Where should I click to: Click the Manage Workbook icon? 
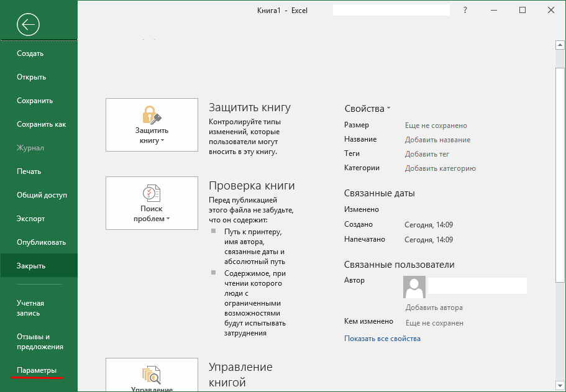tap(152, 375)
